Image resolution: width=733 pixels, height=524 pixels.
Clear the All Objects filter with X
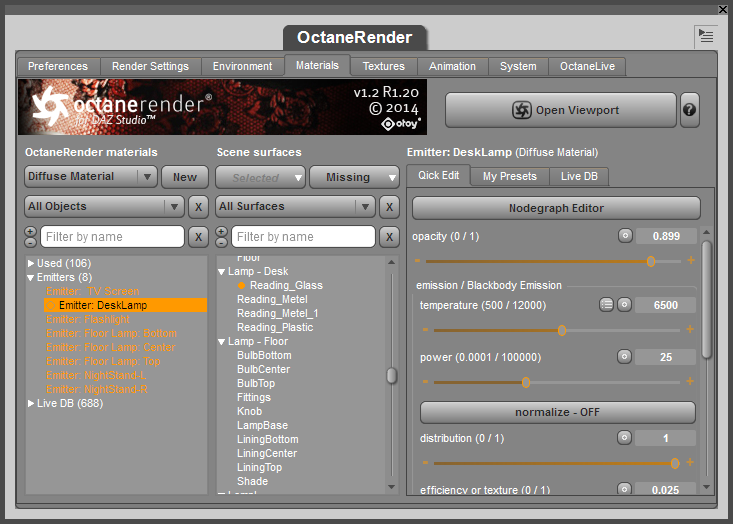[x=198, y=207]
